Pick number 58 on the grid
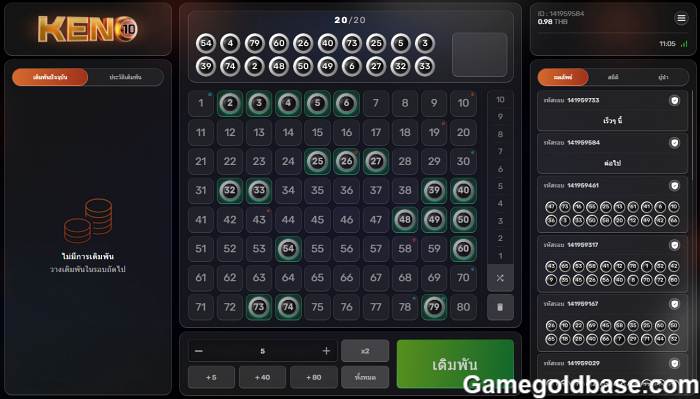The height and width of the screenshot is (399, 700). 405,249
